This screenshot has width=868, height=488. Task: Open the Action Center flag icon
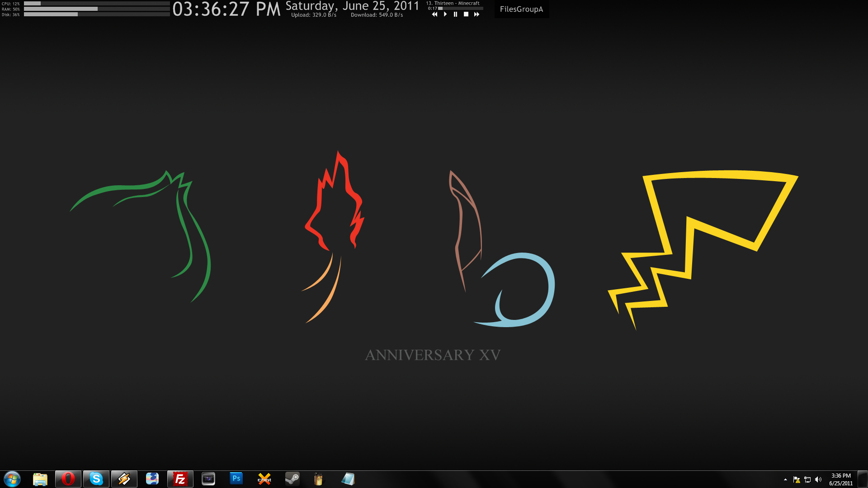click(797, 479)
